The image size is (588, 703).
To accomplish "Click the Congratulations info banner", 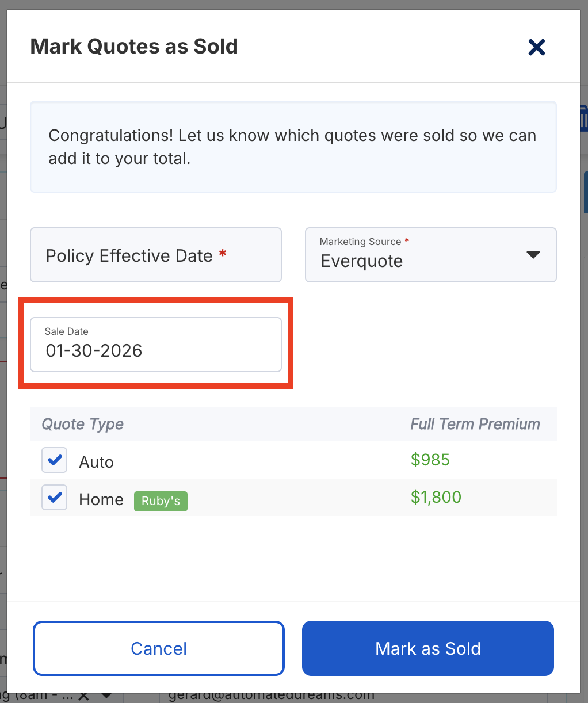I will tap(293, 147).
